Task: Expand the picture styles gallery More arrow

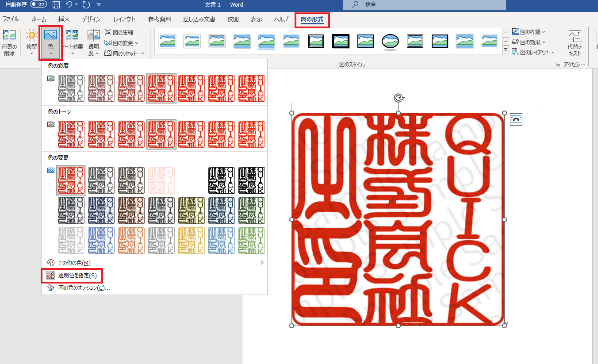Action: point(506,50)
